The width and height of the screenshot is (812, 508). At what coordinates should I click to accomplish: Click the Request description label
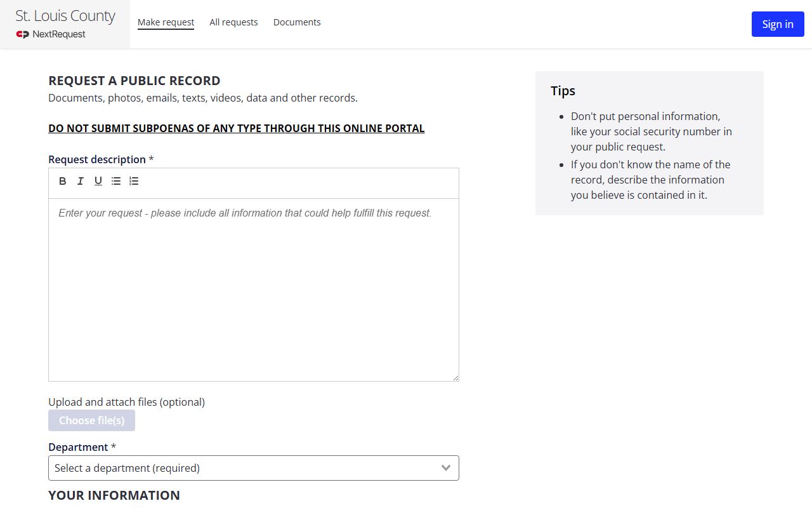pyautogui.click(x=97, y=159)
